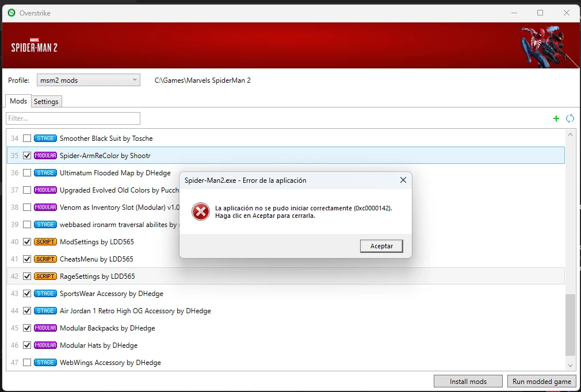
Task: Select the 'Ultimatum Flooded Map by DHedge' row
Action: 286,173
